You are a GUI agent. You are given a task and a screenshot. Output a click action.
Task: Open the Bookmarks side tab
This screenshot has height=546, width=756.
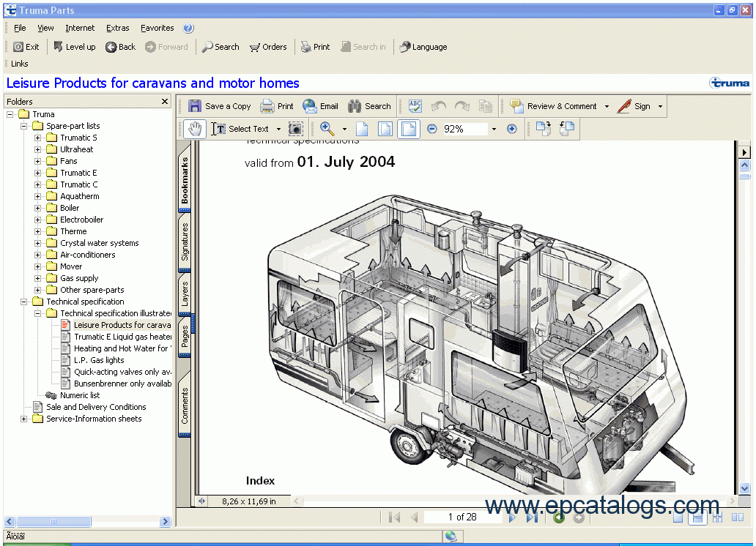coord(185,179)
